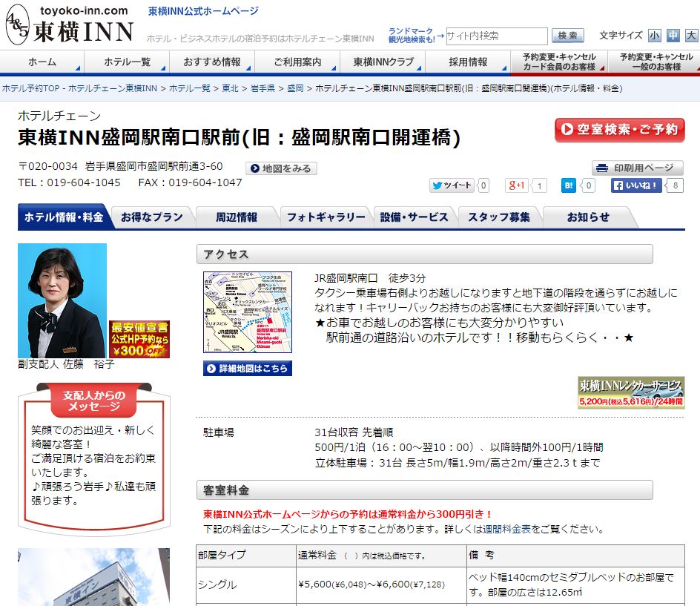Click the JR盛岡駅南口 徒歩3分 text

tap(370, 278)
